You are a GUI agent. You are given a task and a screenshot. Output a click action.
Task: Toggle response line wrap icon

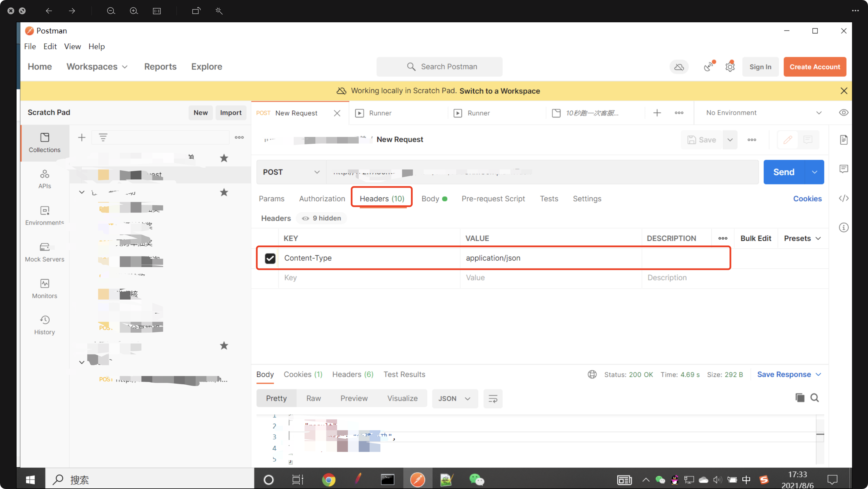pos(493,399)
